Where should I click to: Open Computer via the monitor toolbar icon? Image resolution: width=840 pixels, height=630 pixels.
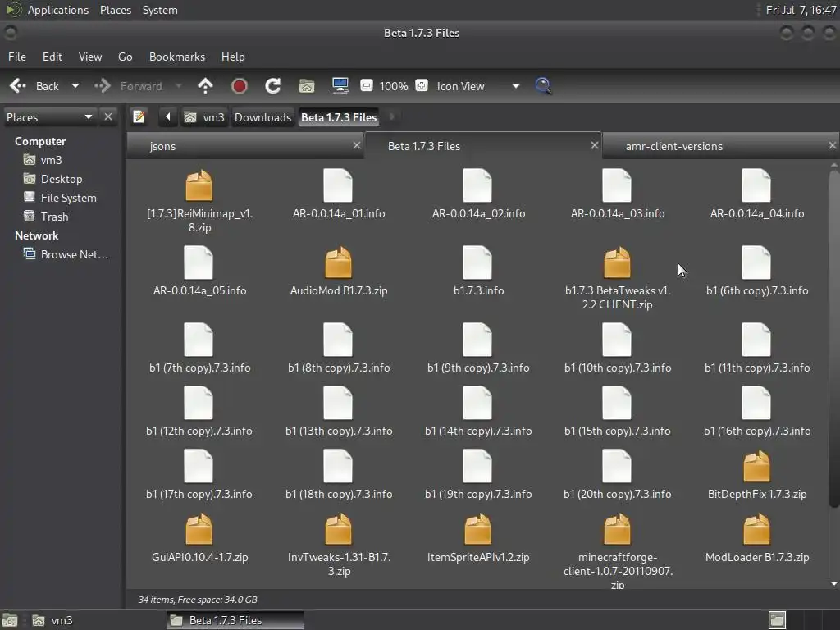pos(340,85)
